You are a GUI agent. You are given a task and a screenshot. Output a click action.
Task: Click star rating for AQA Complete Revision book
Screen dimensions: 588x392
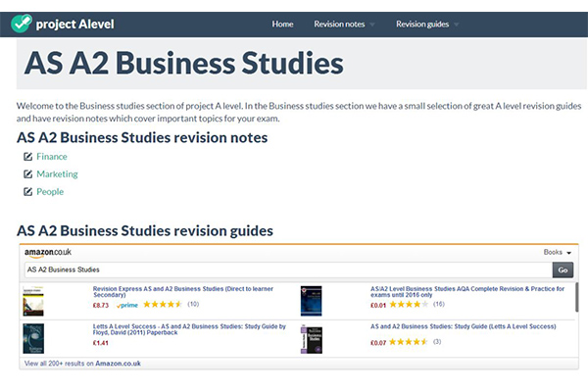[409, 304]
